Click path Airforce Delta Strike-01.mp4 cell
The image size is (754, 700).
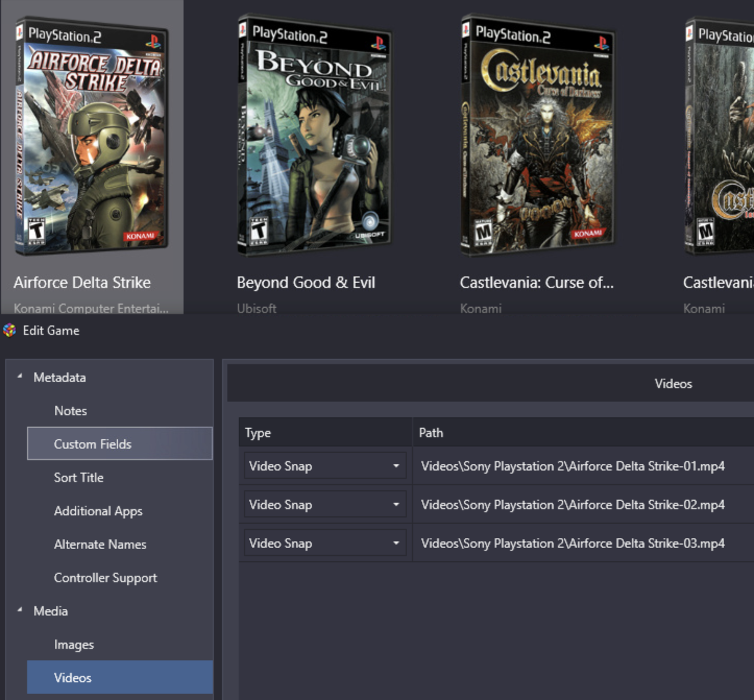(x=583, y=466)
